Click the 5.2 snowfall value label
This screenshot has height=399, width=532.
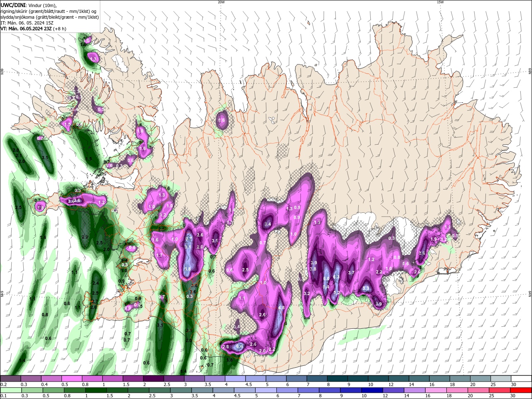(x=337, y=293)
